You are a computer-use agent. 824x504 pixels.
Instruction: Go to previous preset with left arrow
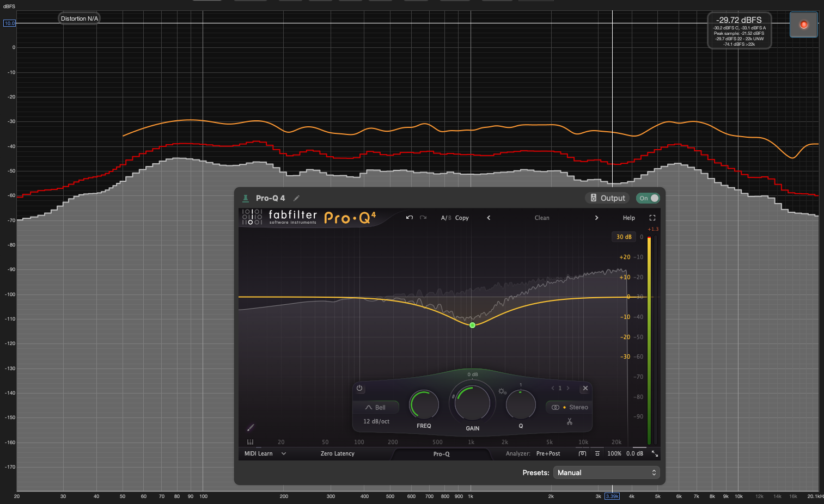click(489, 218)
